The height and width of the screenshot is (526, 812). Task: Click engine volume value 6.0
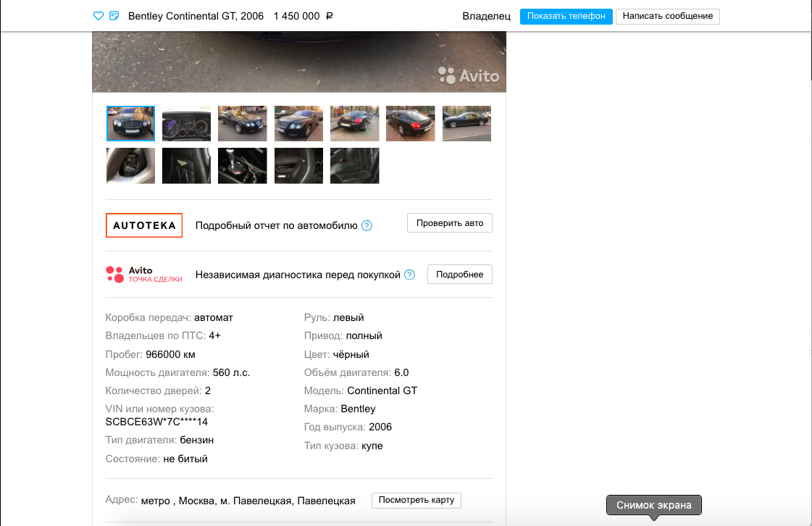pyautogui.click(x=401, y=372)
